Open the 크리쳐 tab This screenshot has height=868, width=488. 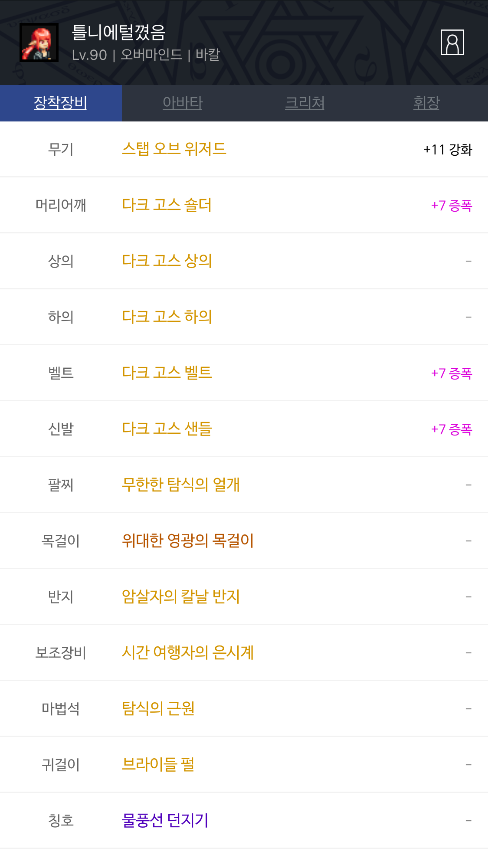305,103
